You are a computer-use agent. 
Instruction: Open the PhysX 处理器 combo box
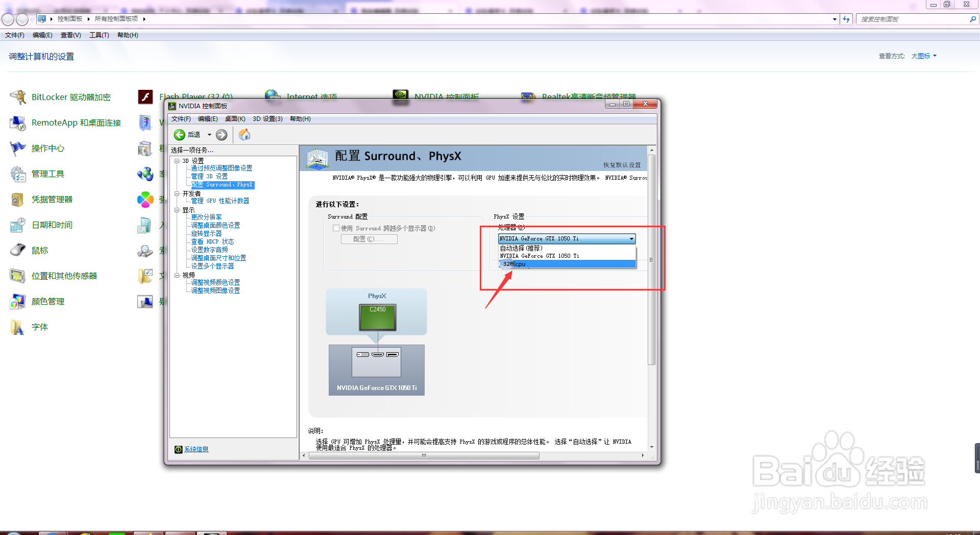(x=567, y=238)
